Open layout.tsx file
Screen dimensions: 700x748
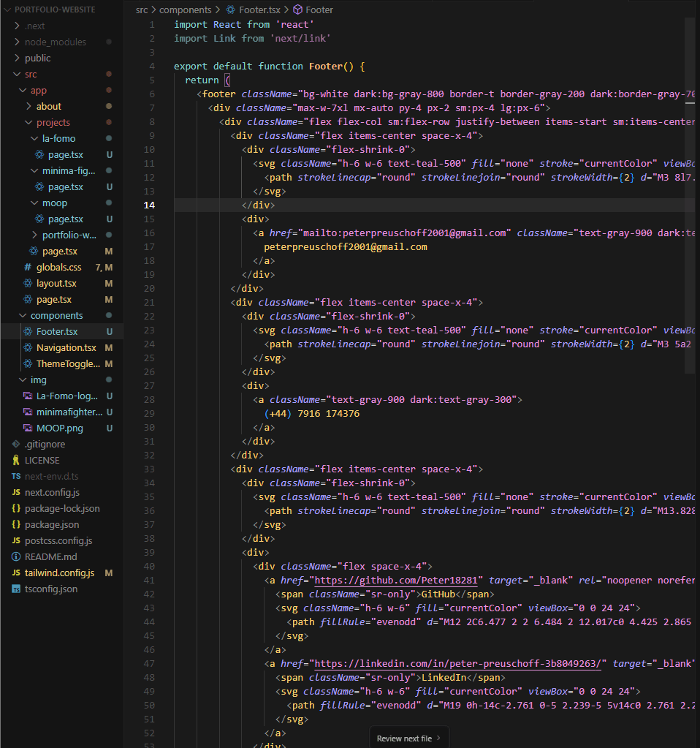[56, 284]
